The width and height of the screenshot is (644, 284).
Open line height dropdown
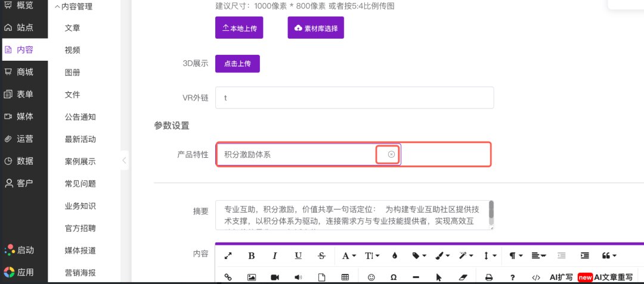(489, 256)
